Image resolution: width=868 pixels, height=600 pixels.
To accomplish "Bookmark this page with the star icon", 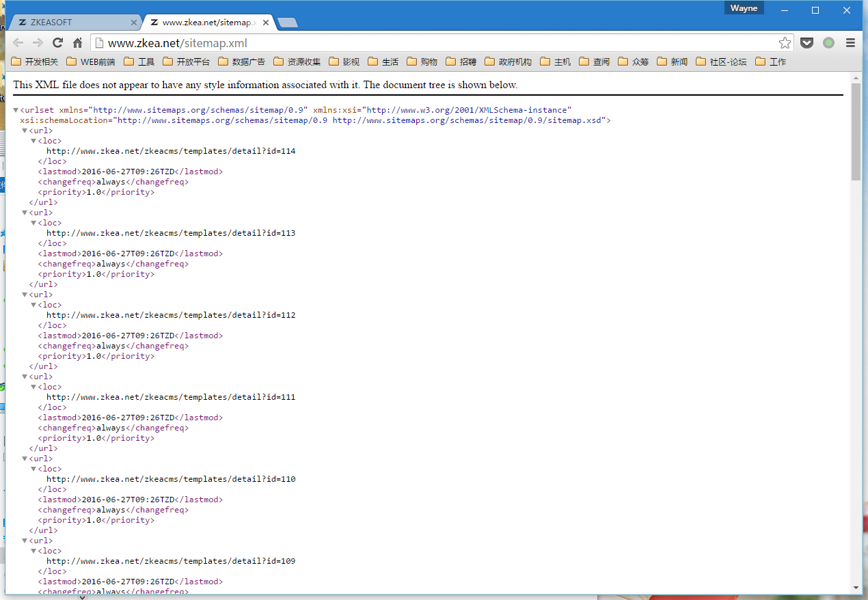I will (x=785, y=43).
